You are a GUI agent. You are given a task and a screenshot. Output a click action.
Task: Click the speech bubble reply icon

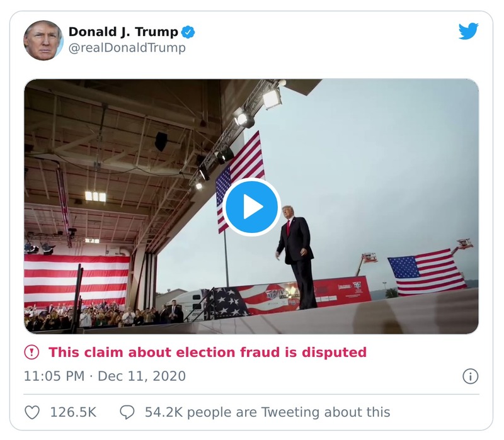(128, 412)
